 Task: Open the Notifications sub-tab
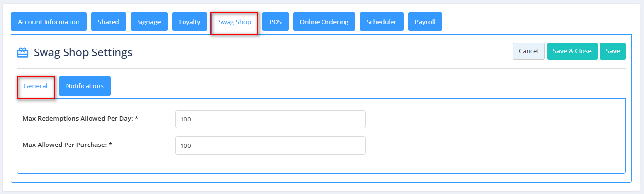click(x=85, y=86)
